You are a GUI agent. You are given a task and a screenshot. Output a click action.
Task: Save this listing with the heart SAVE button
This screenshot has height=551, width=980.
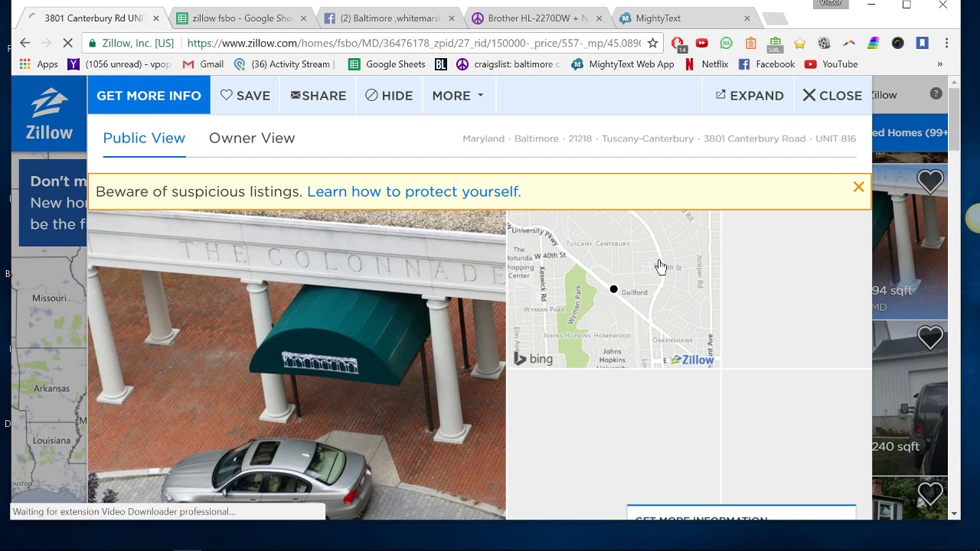[x=245, y=96]
